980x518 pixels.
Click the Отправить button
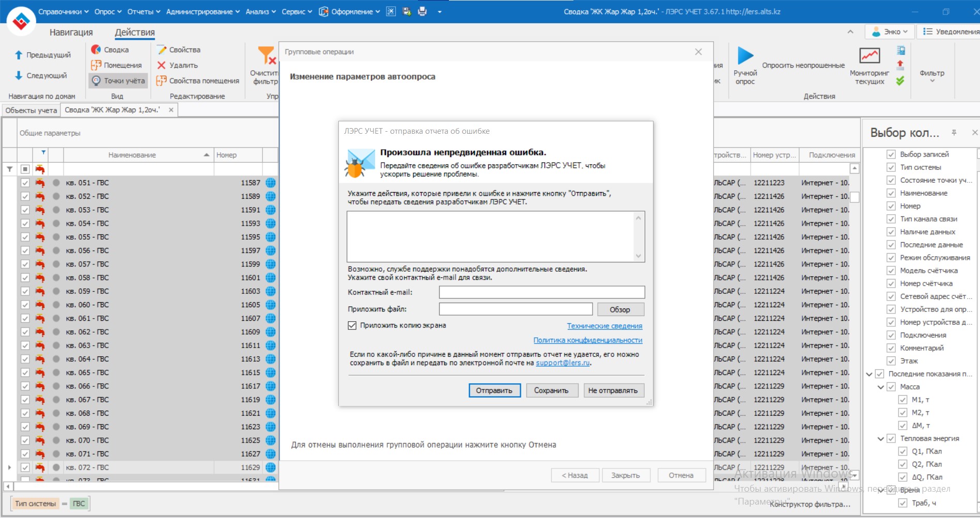tap(494, 390)
